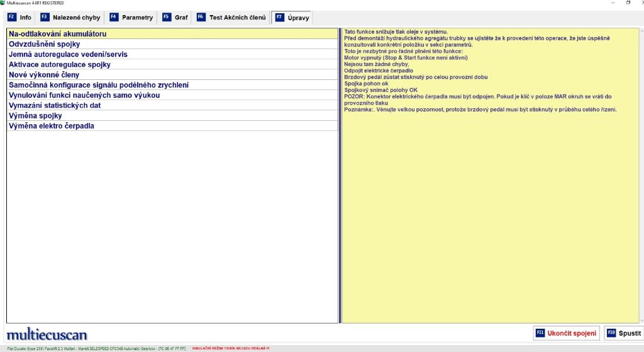Click the F5 key icon beside Graf
The height and width of the screenshot is (352, 644).
167,18
